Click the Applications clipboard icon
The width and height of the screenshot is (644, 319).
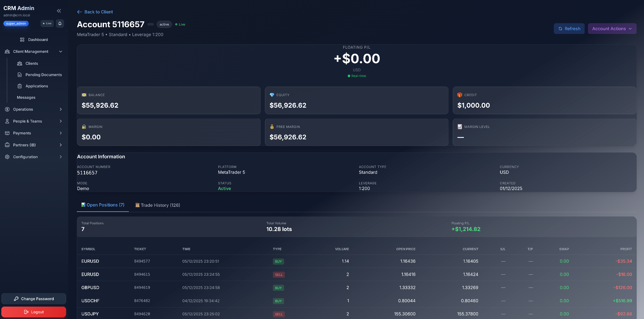point(20,86)
